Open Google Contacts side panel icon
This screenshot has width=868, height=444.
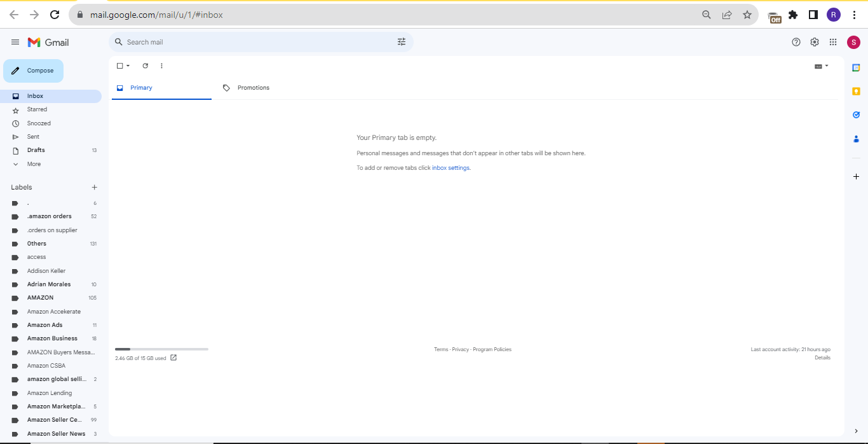tap(856, 139)
